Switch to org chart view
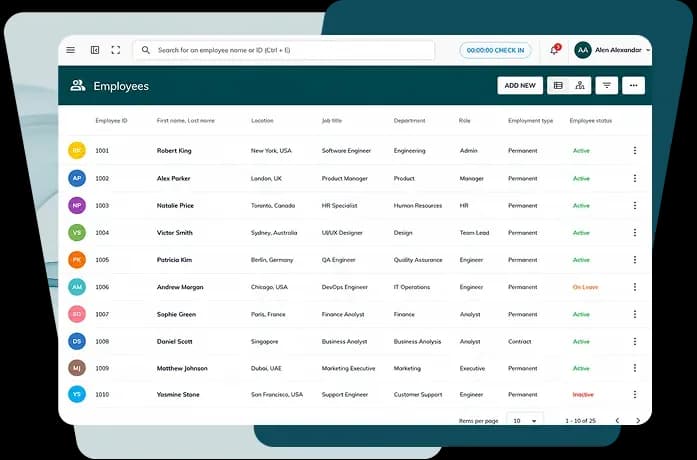 coord(580,85)
